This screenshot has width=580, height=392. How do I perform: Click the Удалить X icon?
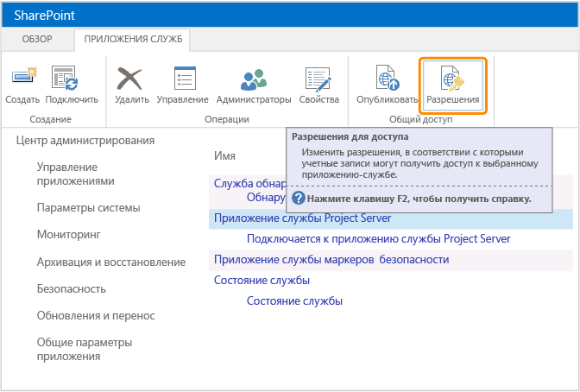tap(129, 79)
